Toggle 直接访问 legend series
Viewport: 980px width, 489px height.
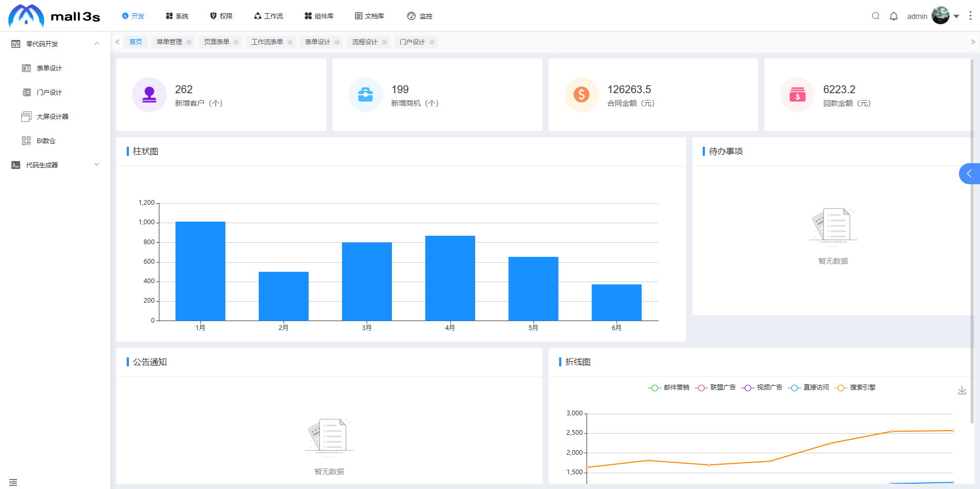click(x=809, y=387)
